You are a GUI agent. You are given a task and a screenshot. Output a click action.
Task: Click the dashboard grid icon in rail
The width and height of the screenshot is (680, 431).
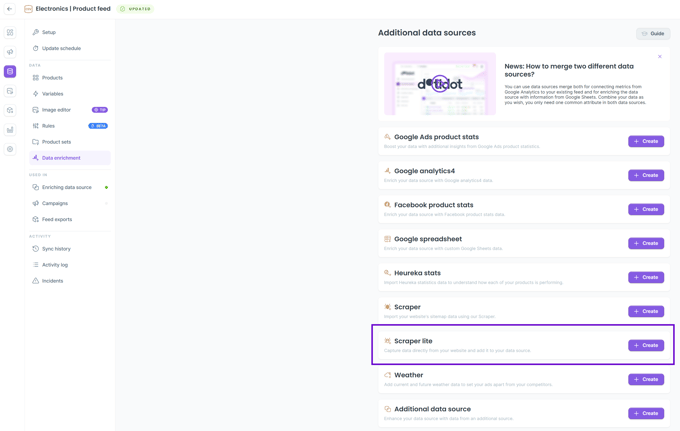point(10,33)
